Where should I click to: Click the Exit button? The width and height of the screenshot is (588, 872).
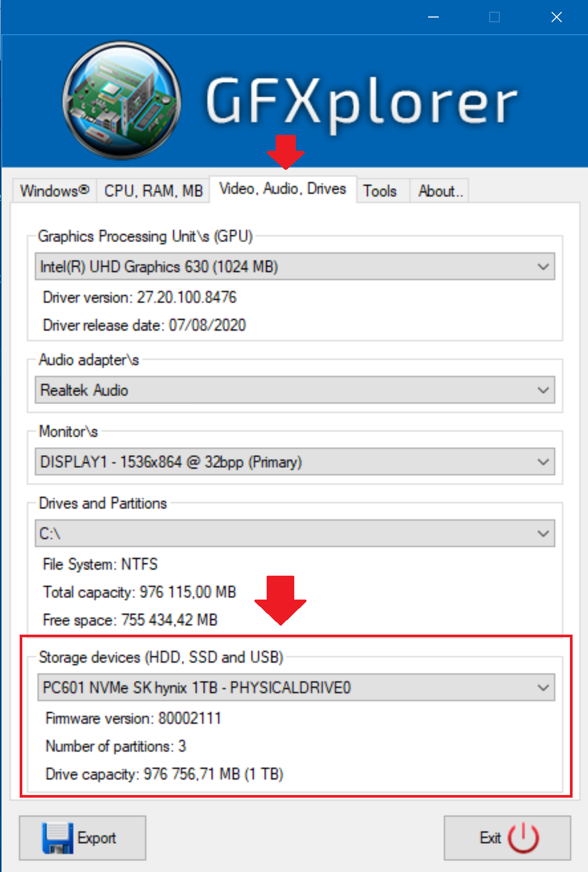coord(507,838)
